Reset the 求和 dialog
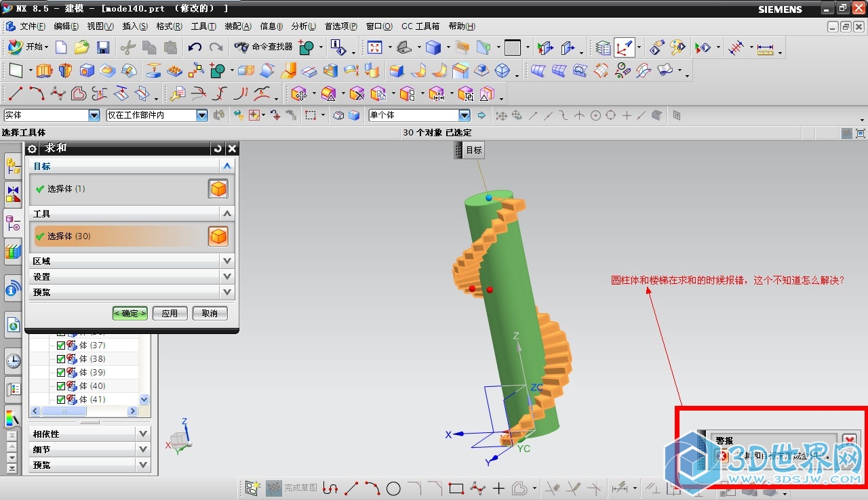The width and height of the screenshot is (868, 500). pyautogui.click(x=217, y=148)
